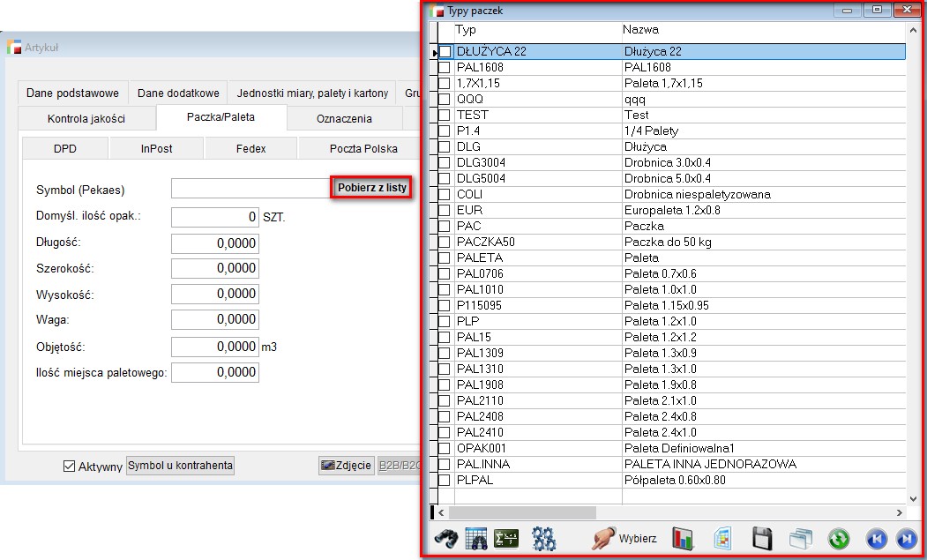Click the floppy disk save icon
Viewport: 927px width, 560px height.
[x=762, y=539]
